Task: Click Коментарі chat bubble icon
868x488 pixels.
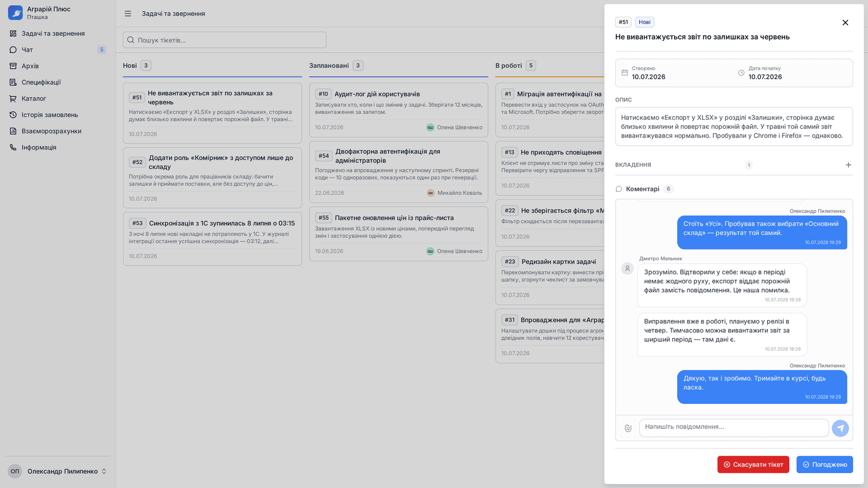Action: tap(619, 189)
